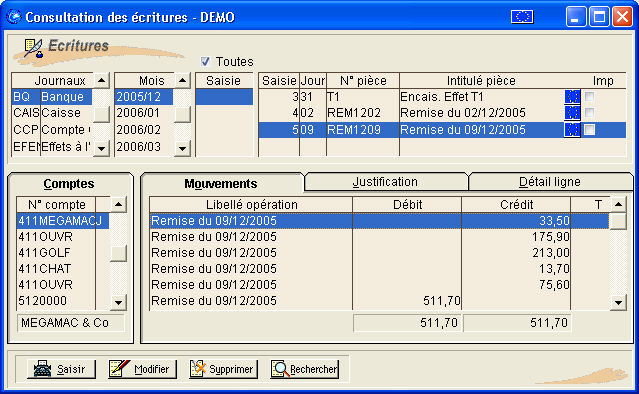Viewport: 639px width, 394px height.
Task: Click down arrow of the N° compte list
Action: point(119,302)
